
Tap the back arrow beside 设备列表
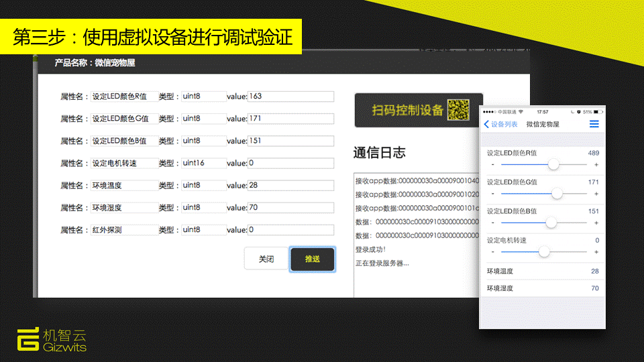point(487,124)
